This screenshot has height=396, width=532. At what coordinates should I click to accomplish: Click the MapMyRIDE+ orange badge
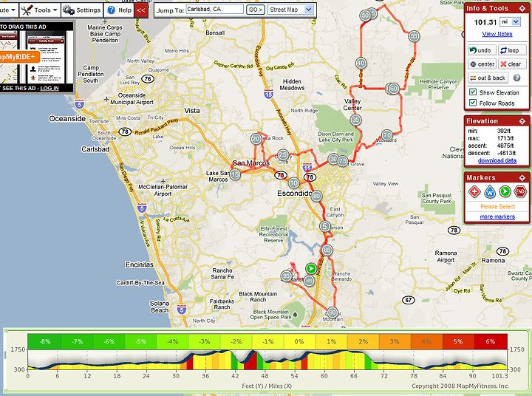coord(19,57)
